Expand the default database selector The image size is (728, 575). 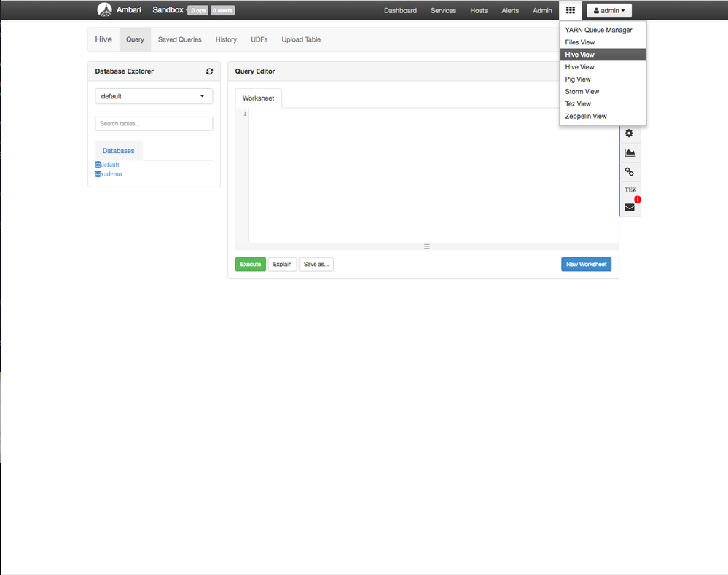click(154, 96)
